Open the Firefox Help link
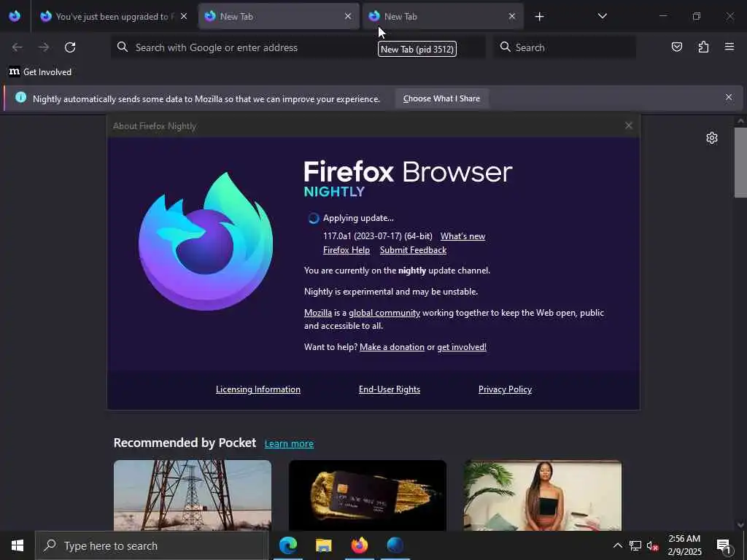 click(x=347, y=250)
